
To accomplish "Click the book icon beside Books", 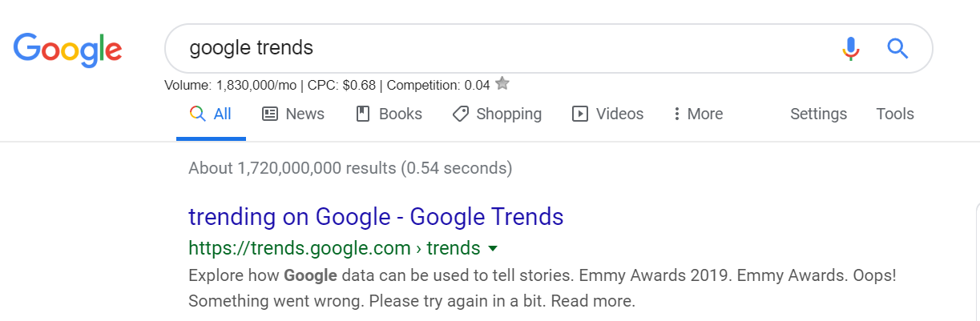I will click(363, 114).
